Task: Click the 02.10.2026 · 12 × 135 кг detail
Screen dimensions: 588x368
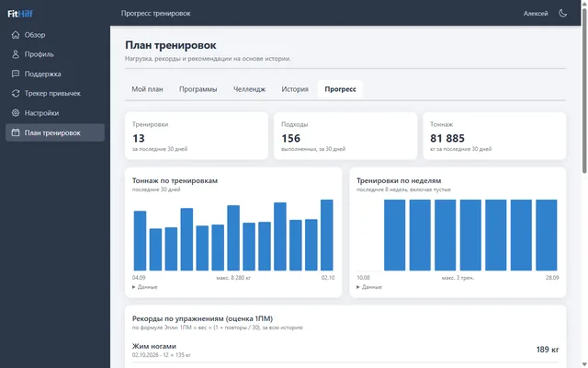Action: click(x=162, y=355)
